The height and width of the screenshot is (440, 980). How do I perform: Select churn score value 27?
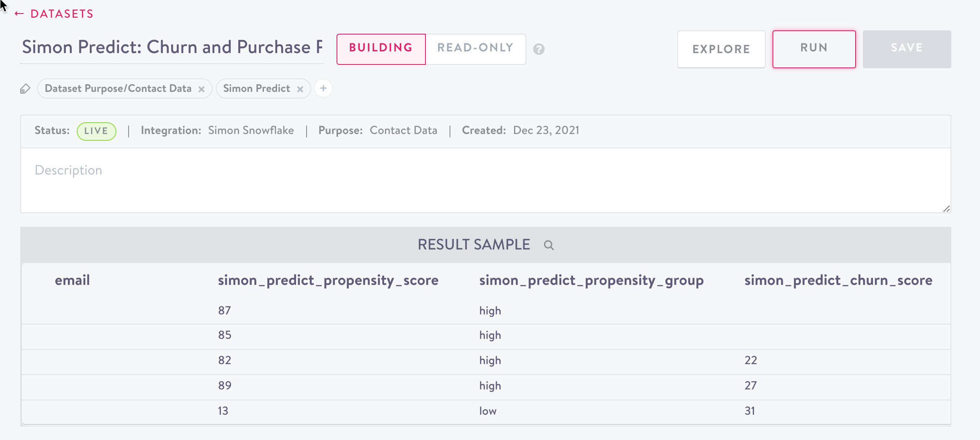point(751,386)
